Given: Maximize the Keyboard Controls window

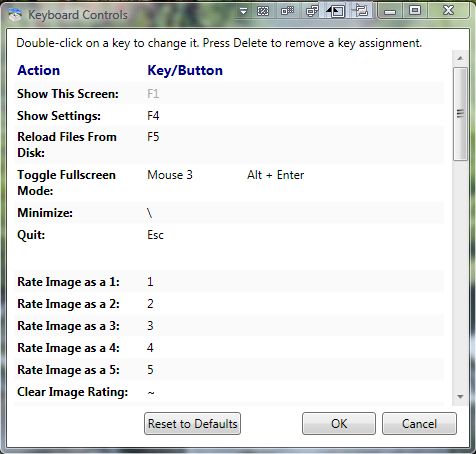Looking at the screenshot, I should point(415,11).
